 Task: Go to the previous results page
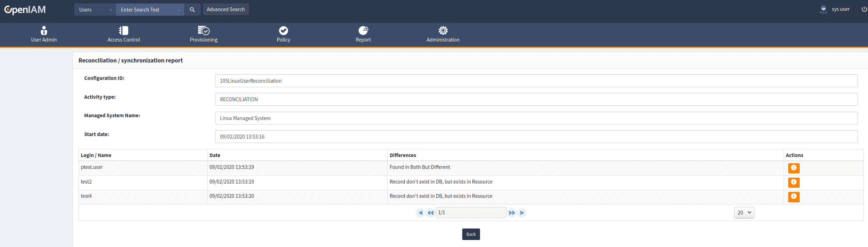tap(431, 213)
